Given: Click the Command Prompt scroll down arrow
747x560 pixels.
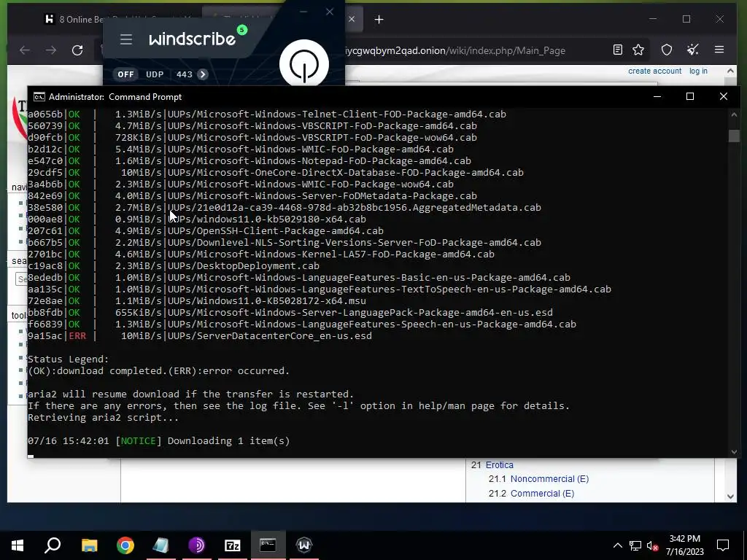Looking at the screenshot, I should point(734,451).
